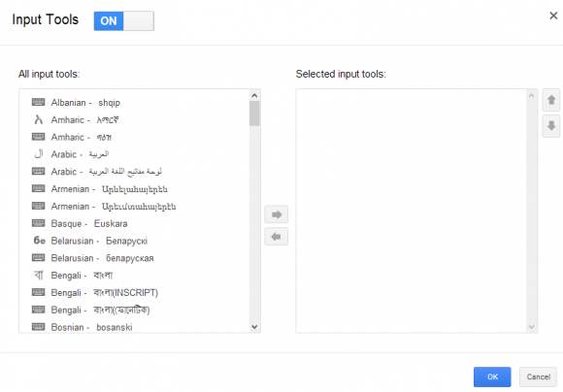Select Bosnian - bosanski list entry
The width and height of the screenshot is (563, 392).
coord(134,327)
